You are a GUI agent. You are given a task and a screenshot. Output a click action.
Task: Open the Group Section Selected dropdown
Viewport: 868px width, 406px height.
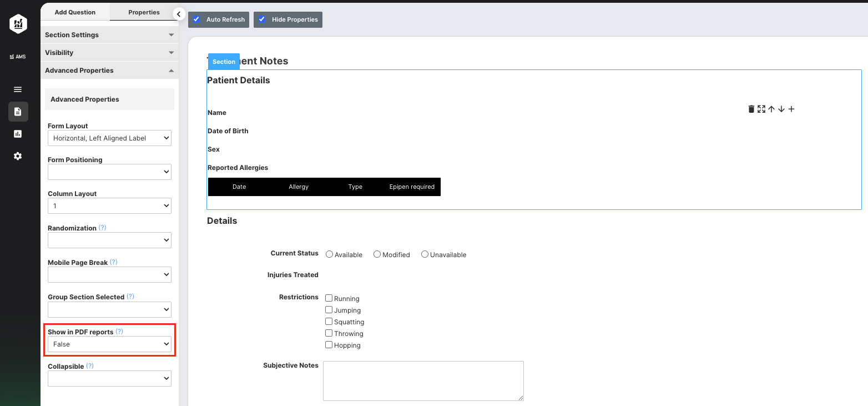(109, 309)
